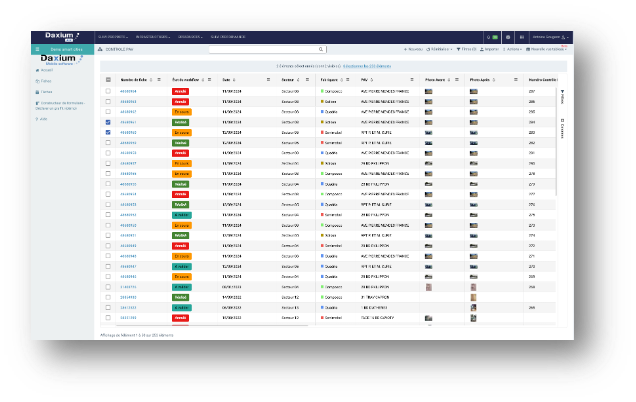Select the Tâches item in sidebar
The height and width of the screenshot is (402, 636).
tap(46, 91)
